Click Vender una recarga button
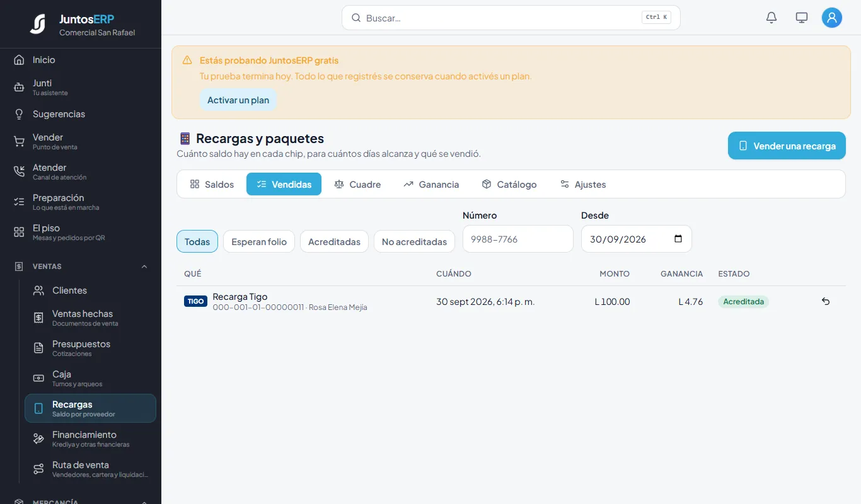 [787, 146]
